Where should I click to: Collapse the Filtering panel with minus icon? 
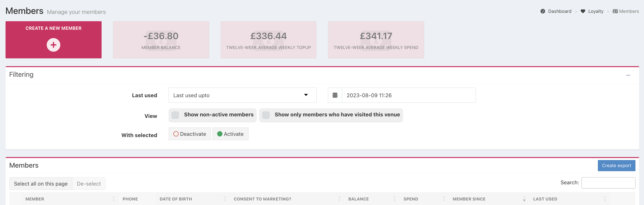tap(628, 75)
